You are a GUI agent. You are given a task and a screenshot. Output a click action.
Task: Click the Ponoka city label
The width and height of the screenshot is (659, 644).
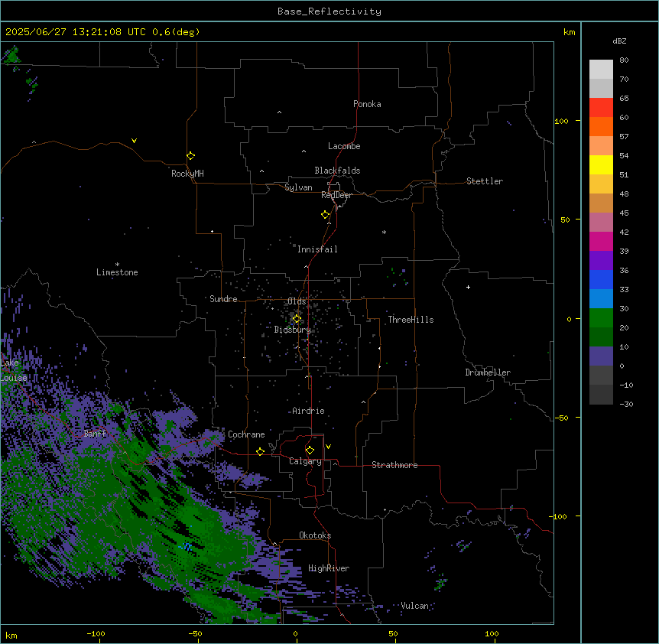(x=367, y=104)
